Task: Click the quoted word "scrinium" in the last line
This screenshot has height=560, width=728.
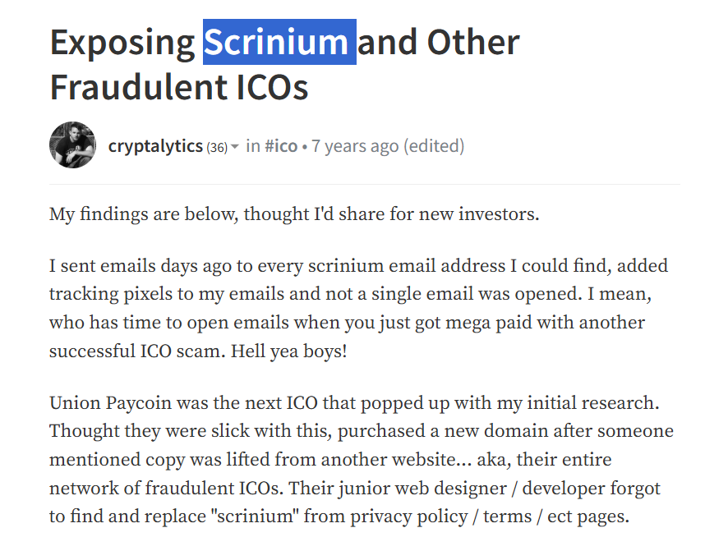Action: pos(255,516)
